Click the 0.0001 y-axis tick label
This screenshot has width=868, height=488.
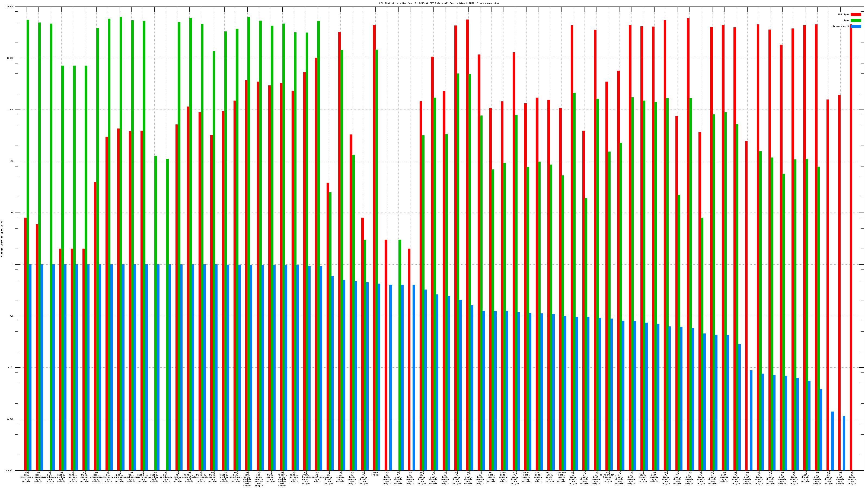9,470
